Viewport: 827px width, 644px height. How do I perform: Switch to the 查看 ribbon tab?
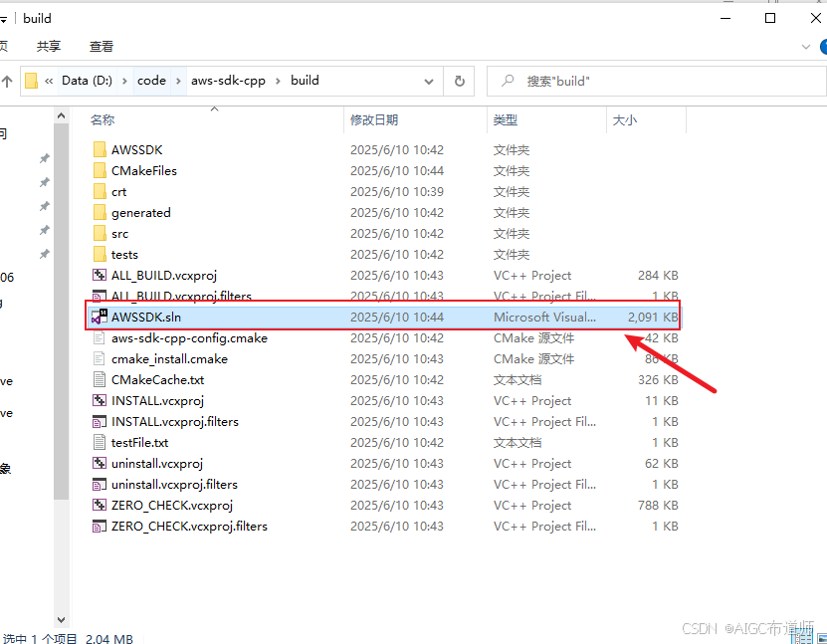(x=100, y=46)
